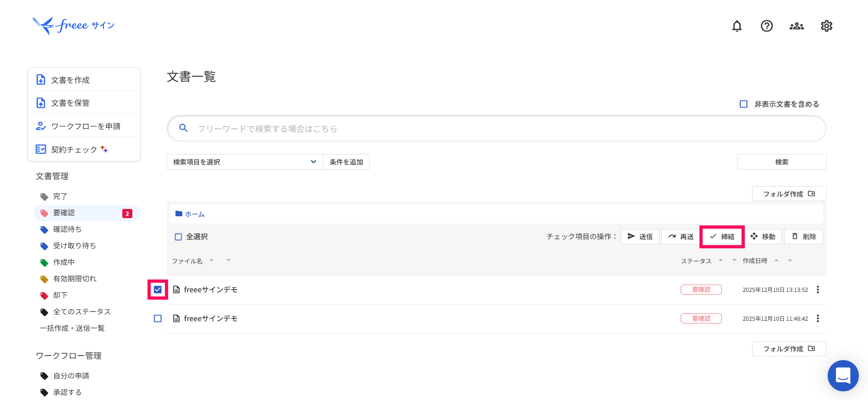Select 要確認 status filter
The height and width of the screenshot is (400, 868).
click(87, 213)
